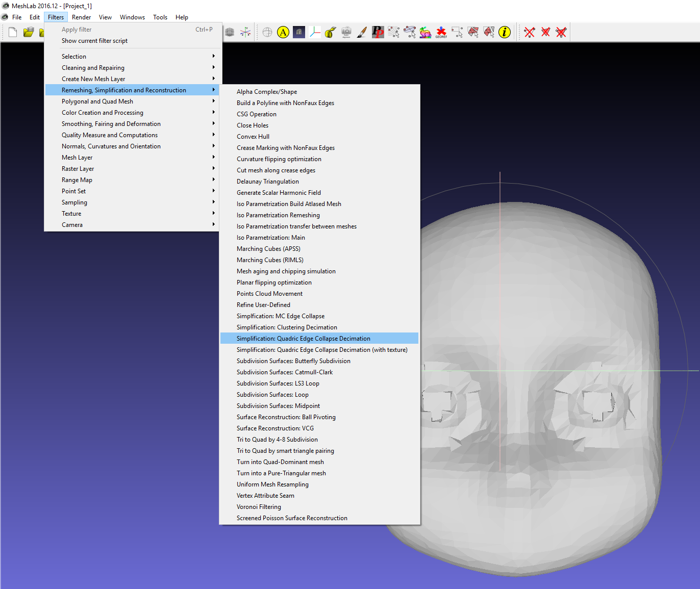Viewport: 700px width, 589px height.
Task: Open the Render menu
Action: point(81,17)
